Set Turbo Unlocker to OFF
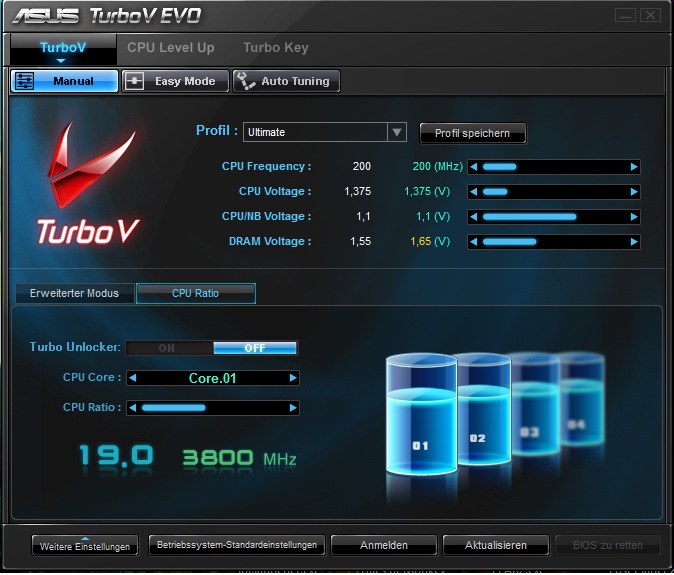 click(255, 348)
